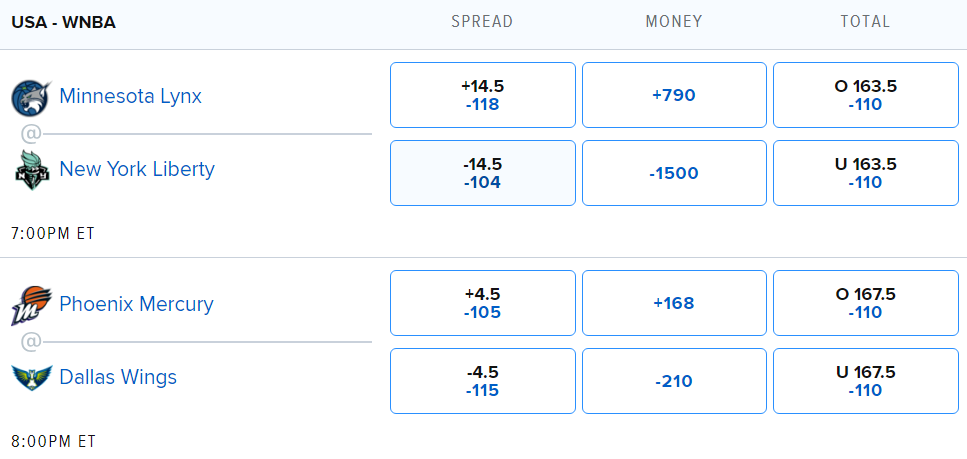The width and height of the screenshot is (967, 459).
Task: Select Dallas Wings -4.5 spread bet
Action: [x=482, y=381]
